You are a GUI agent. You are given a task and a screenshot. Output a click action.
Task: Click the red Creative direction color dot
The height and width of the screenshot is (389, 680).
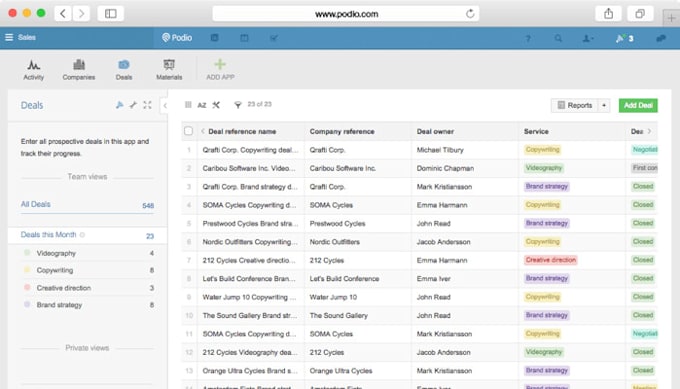27,287
